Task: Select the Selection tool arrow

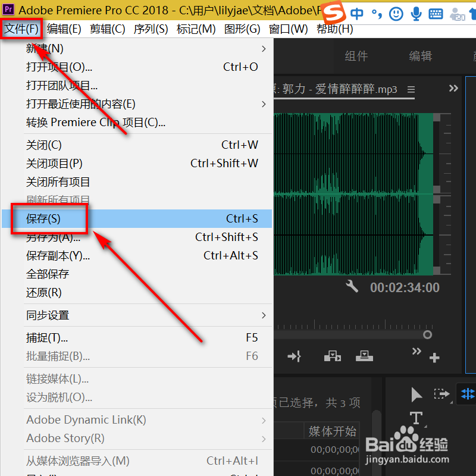Action: (416, 394)
